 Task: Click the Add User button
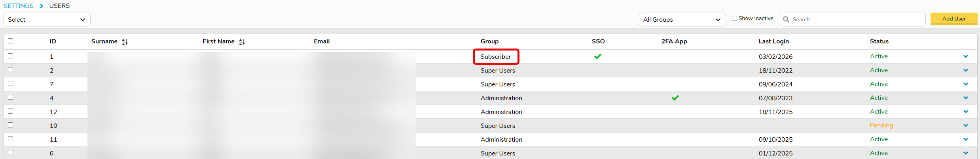pyautogui.click(x=953, y=19)
